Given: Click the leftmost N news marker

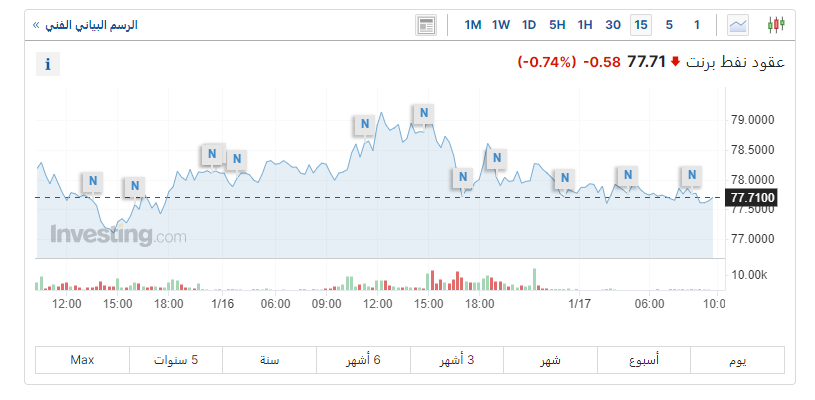Looking at the screenshot, I should pyautogui.click(x=93, y=181).
